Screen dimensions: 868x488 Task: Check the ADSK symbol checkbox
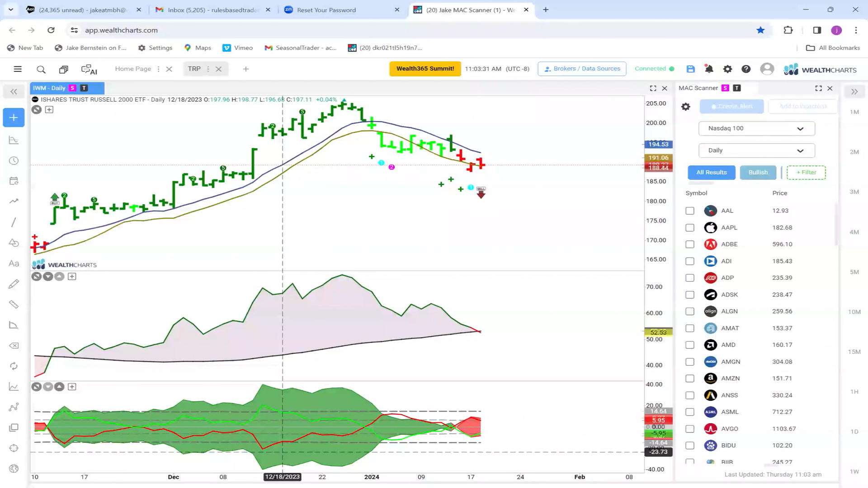(x=690, y=295)
